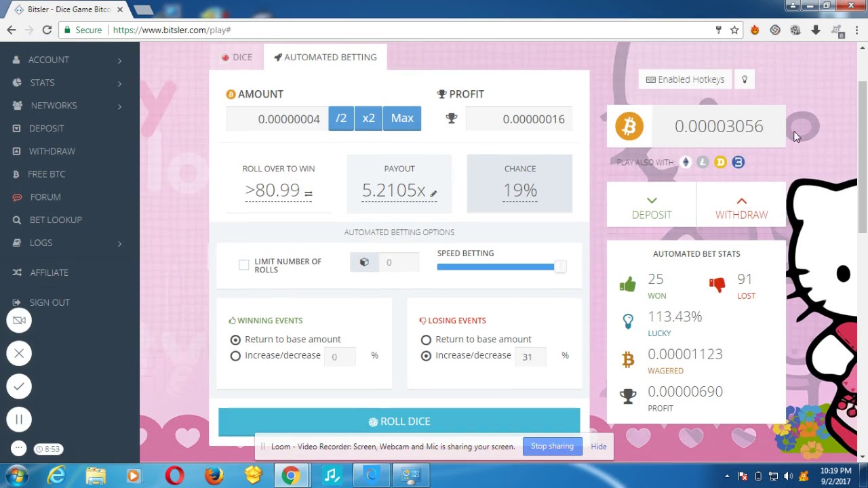Open the flame-face browser extension
This screenshot has height=488, width=868.
pyautogui.click(x=755, y=30)
